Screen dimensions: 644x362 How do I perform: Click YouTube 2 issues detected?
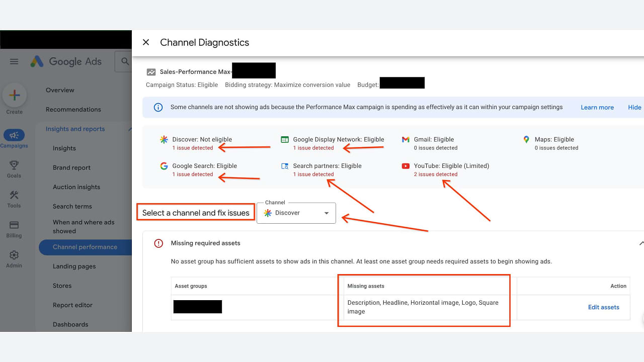436,174
